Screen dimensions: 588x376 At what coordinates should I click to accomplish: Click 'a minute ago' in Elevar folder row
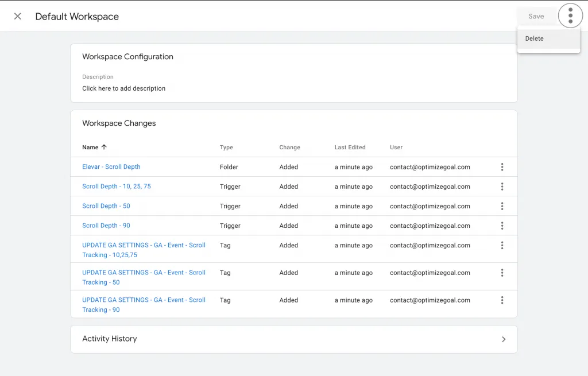click(x=354, y=167)
